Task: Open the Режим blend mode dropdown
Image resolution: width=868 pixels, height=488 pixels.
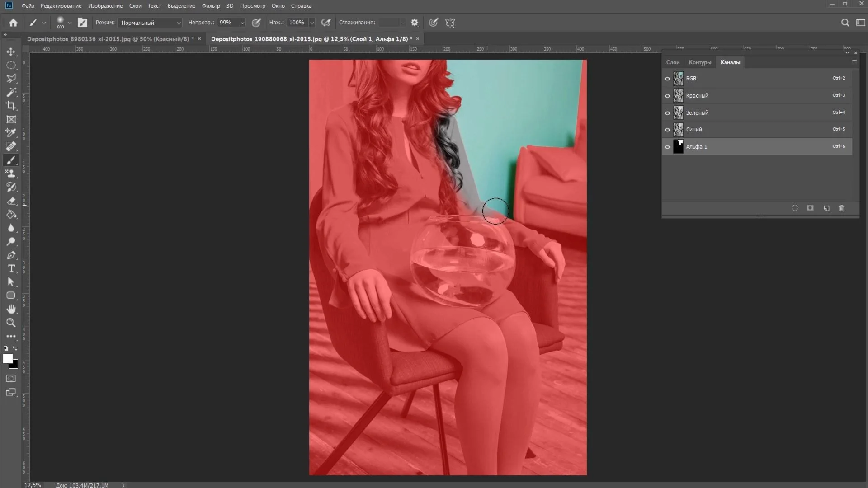Action: 150,23
